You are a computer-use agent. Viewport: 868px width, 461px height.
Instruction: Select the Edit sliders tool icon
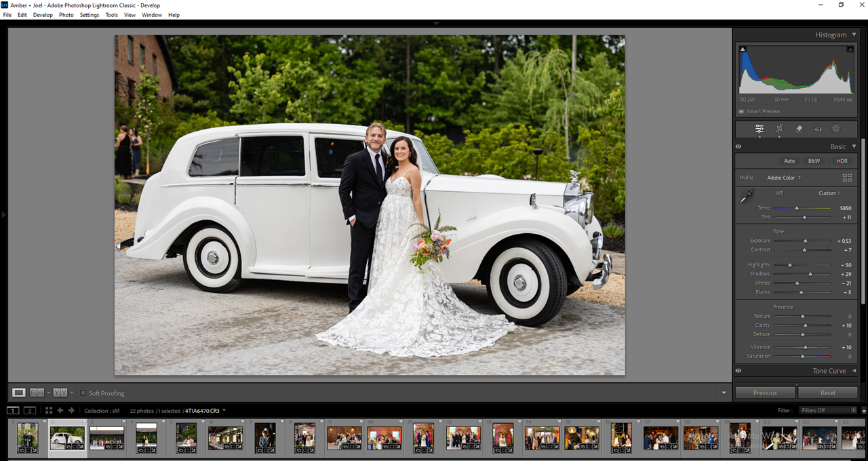click(759, 129)
